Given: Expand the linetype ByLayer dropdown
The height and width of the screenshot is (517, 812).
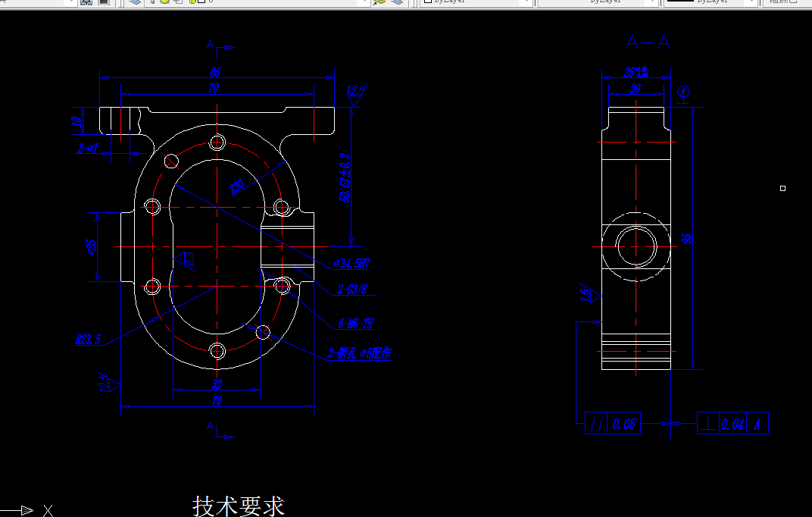Looking at the screenshot, I should (x=652, y=3).
